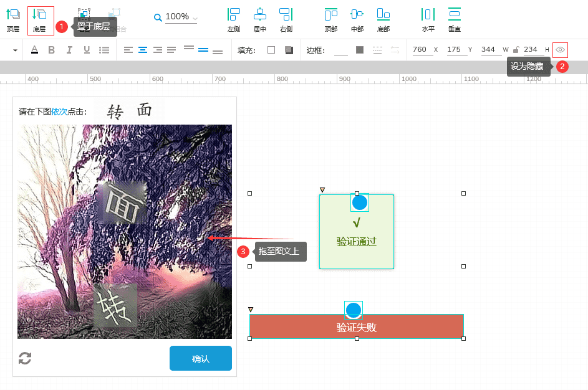Toggle bold formatting on selected text

click(x=51, y=50)
